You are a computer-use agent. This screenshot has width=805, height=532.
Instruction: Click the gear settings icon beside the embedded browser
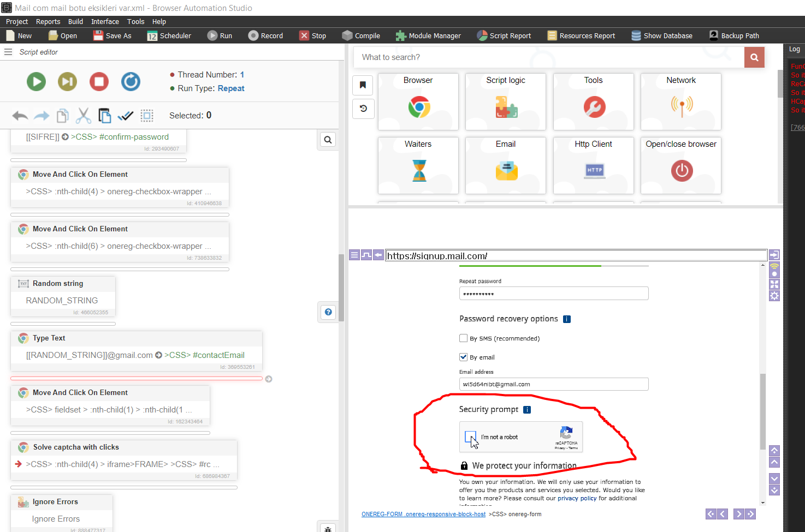[774, 296]
